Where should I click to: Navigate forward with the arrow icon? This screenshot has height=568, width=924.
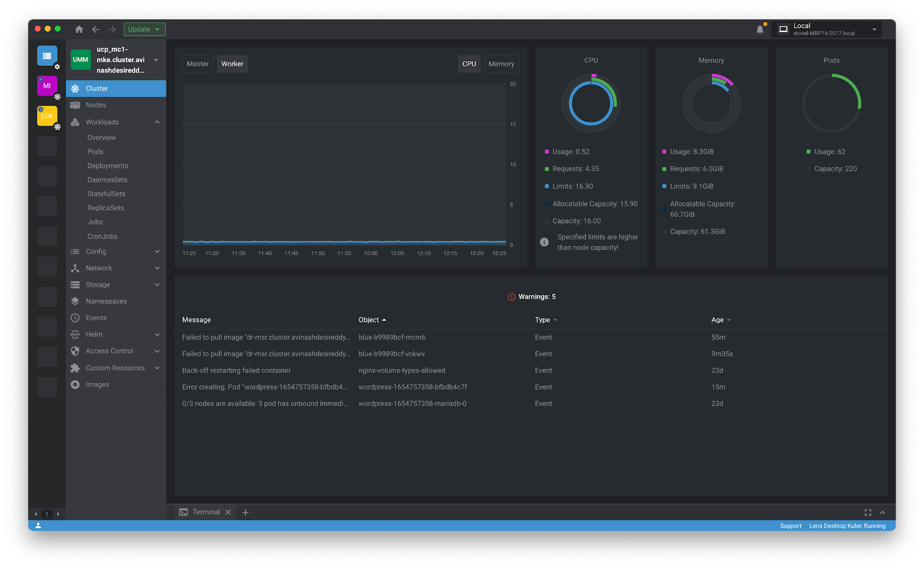[x=112, y=29]
